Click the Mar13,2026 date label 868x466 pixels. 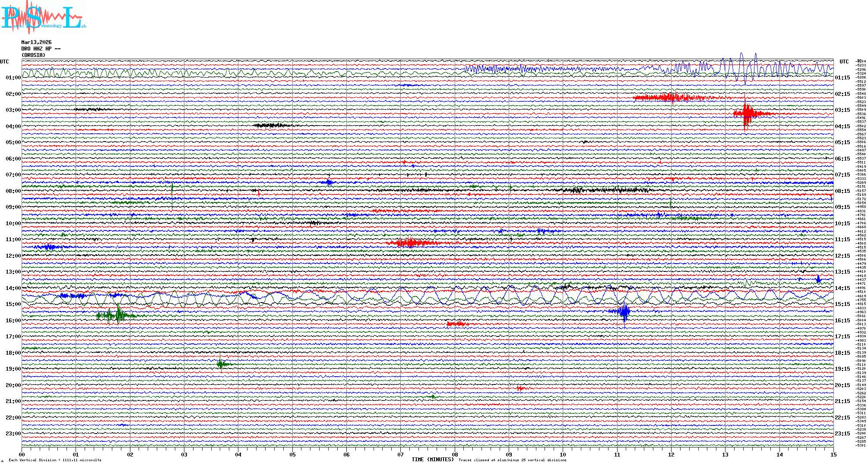pyautogui.click(x=36, y=42)
